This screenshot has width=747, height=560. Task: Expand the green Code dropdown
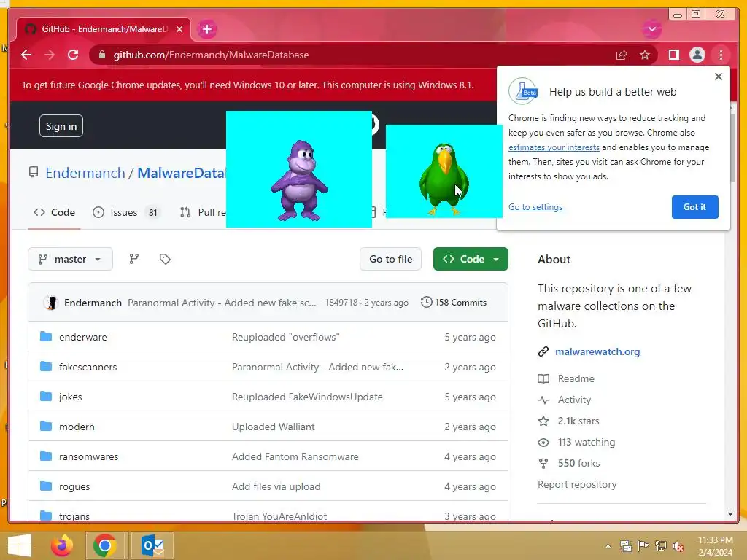[x=471, y=259]
